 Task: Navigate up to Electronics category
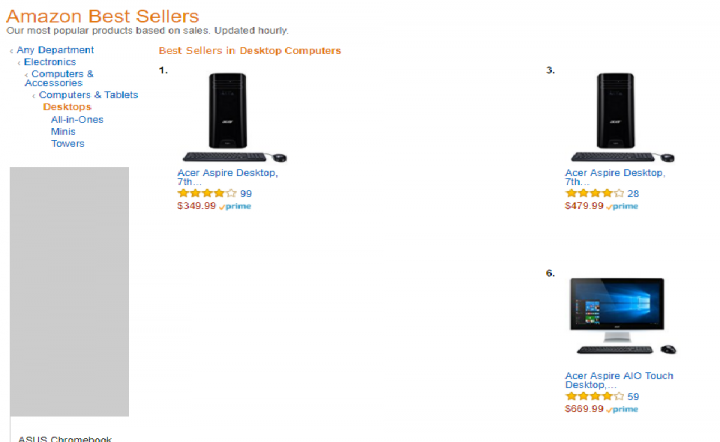[50, 62]
